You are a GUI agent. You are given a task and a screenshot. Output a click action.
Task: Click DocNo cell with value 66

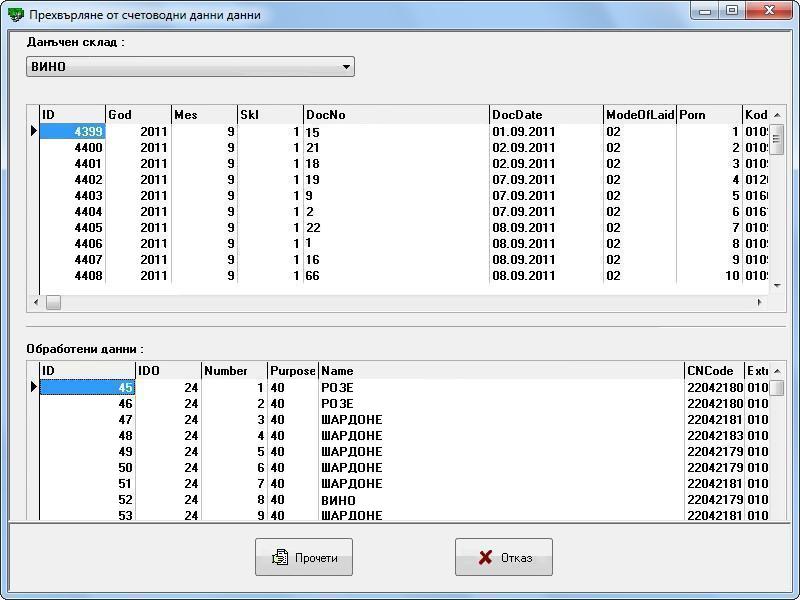(396, 276)
